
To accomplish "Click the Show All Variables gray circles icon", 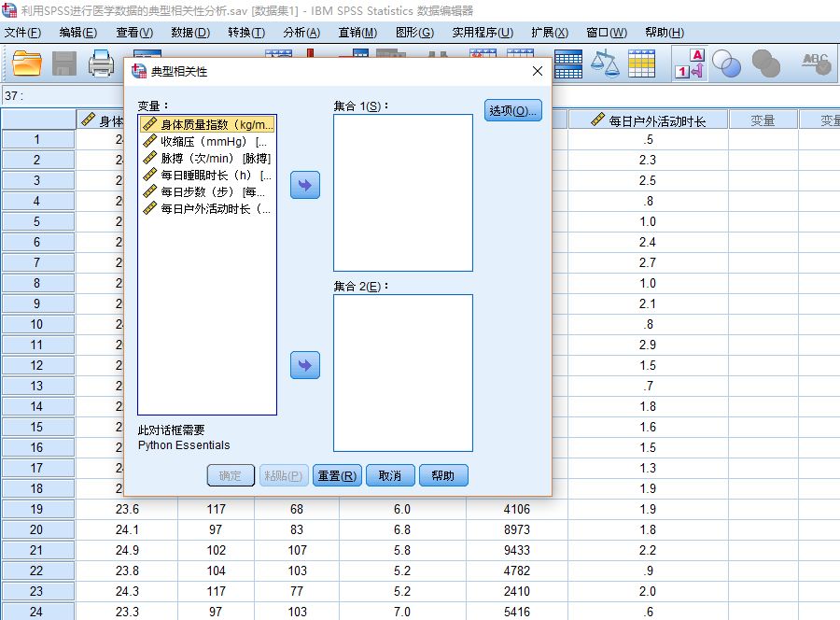I will (766, 64).
